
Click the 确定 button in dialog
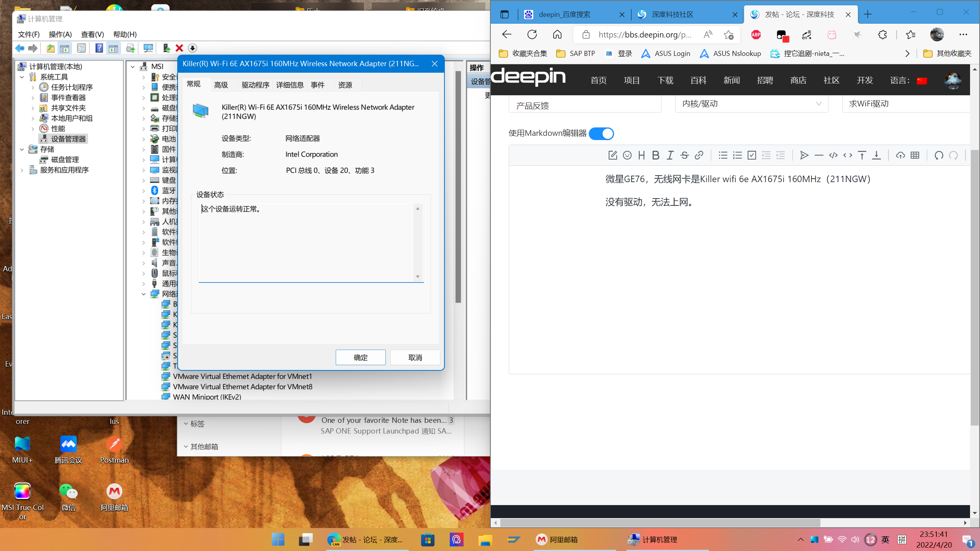coord(360,357)
